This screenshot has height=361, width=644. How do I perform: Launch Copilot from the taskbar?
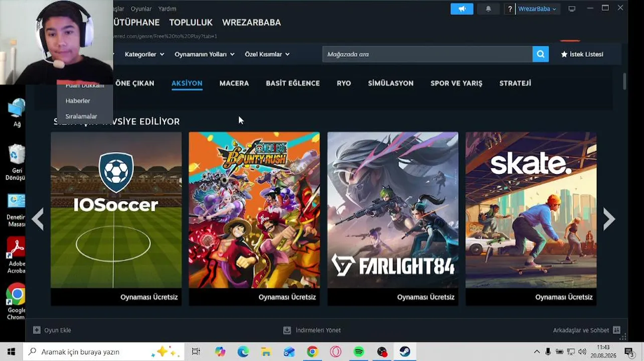pyautogui.click(x=220, y=351)
